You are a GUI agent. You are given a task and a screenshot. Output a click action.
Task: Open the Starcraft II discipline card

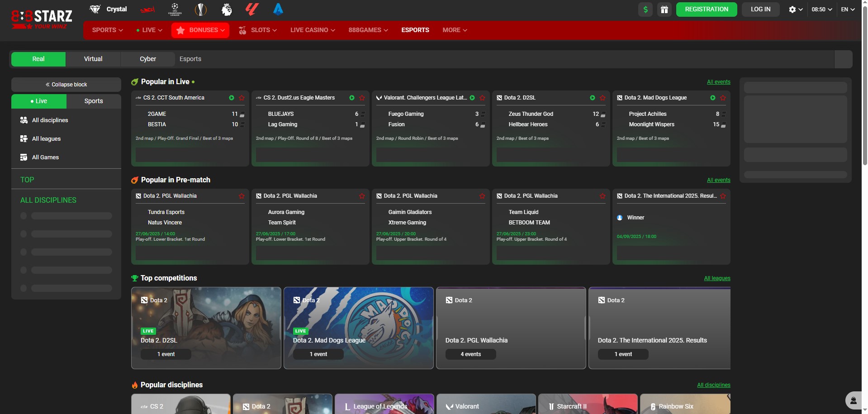588,404
